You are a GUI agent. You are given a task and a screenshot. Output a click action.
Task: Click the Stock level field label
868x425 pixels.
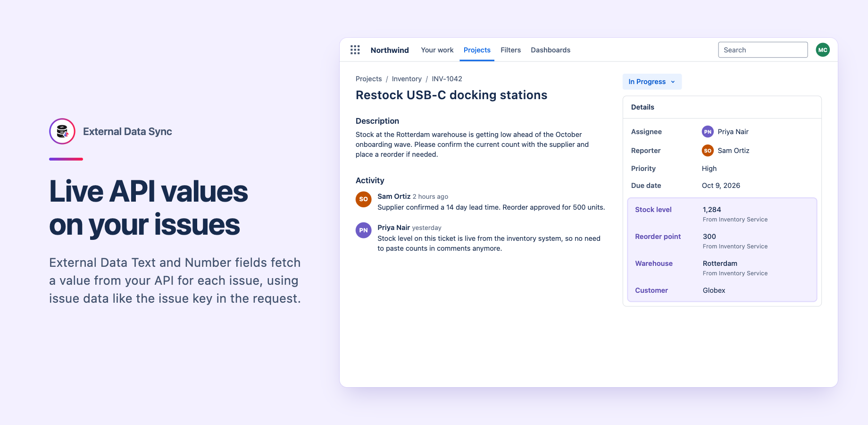point(653,210)
